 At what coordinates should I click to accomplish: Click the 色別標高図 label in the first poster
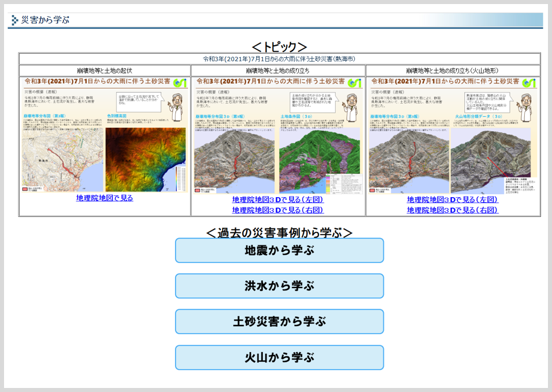[x=117, y=116]
